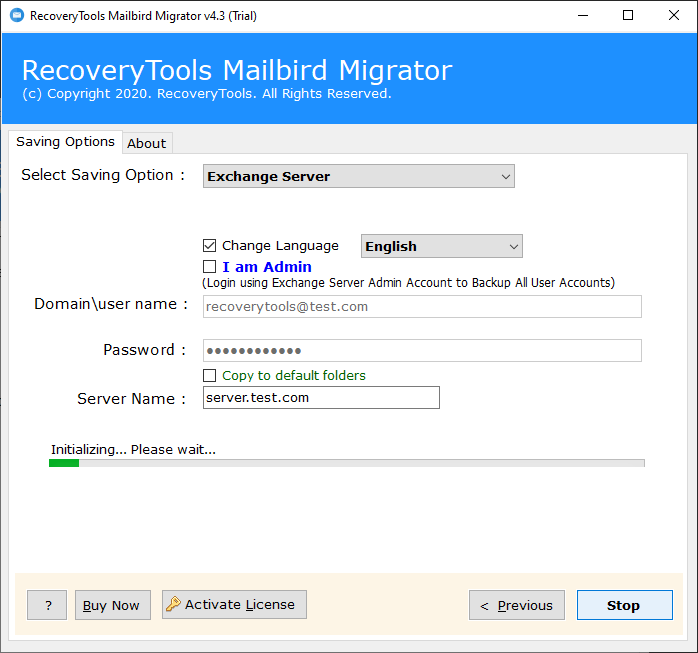Open the Select Saving Option dropdown
The height and width of the screenshot is (653, 698).
pos(359,176)
